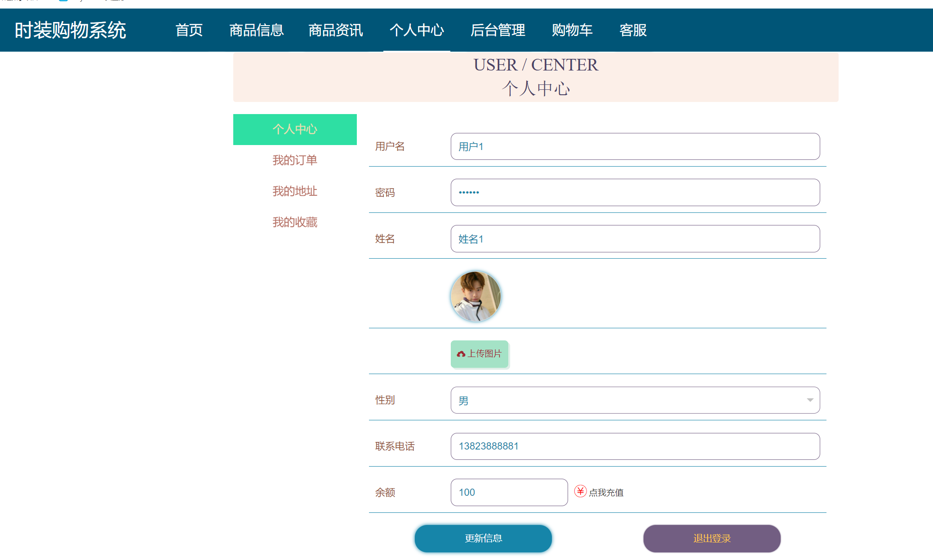Click the 点我充值 recharge link

pyautogui.click(x=607, y=492)
